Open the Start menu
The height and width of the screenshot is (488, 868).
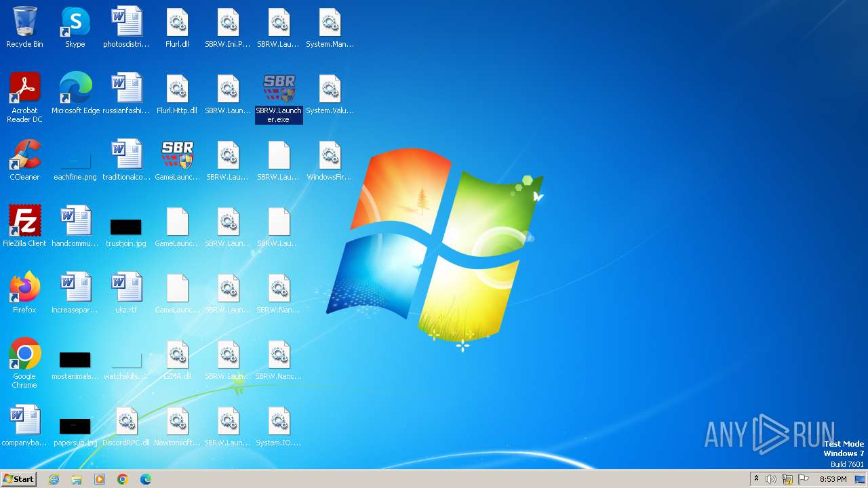(x=19, y=479)
